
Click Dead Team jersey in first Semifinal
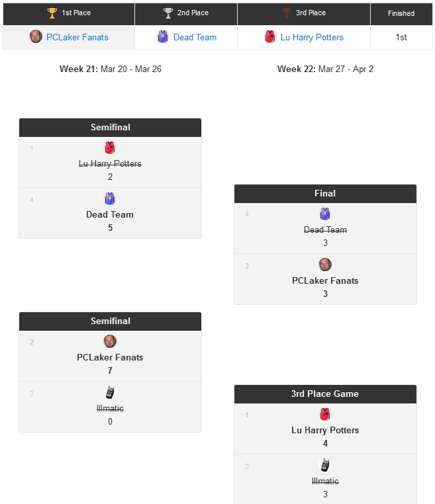pos(110,198)
